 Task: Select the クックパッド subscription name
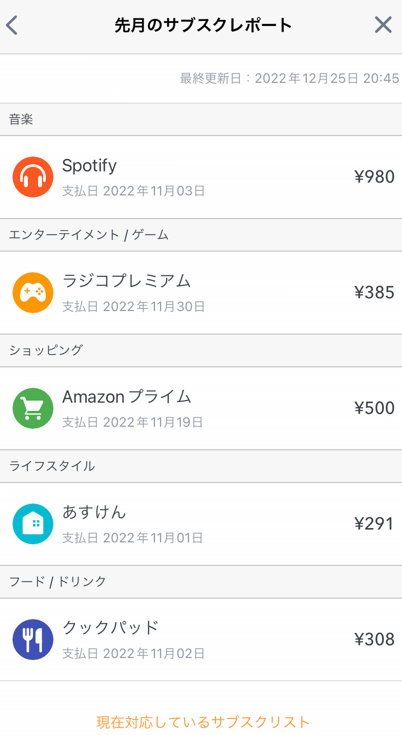110,628
